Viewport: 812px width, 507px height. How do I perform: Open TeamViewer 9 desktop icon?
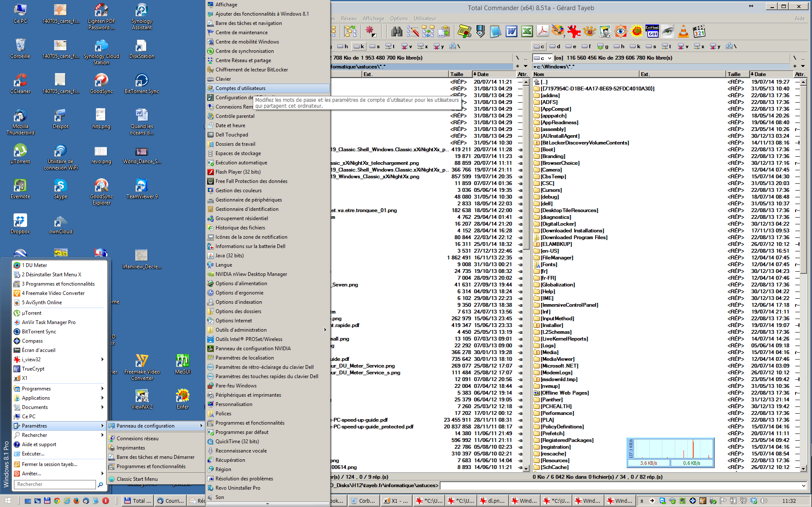point(142,188)
